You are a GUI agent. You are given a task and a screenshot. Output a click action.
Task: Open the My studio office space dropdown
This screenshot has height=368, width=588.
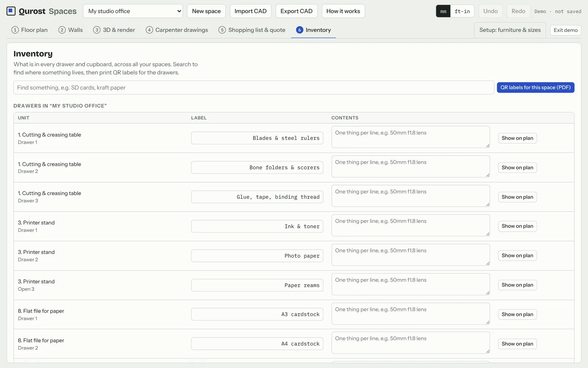click(133, 11)
